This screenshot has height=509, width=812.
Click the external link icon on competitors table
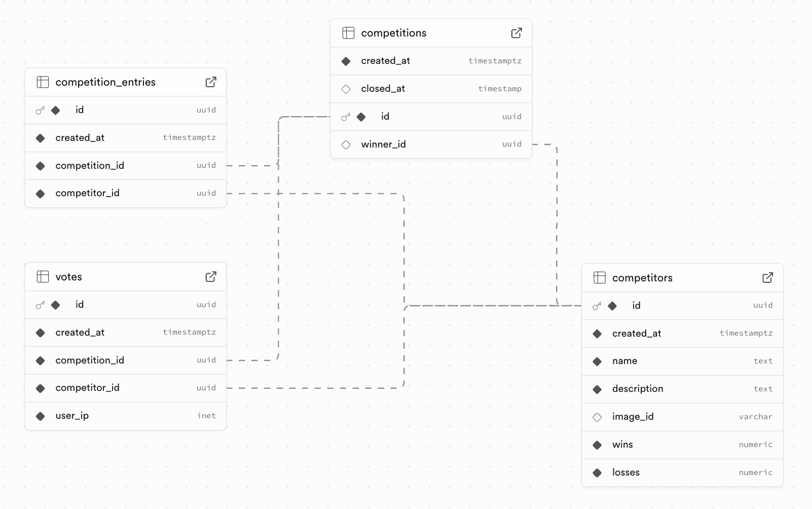[x=767, y=277]
